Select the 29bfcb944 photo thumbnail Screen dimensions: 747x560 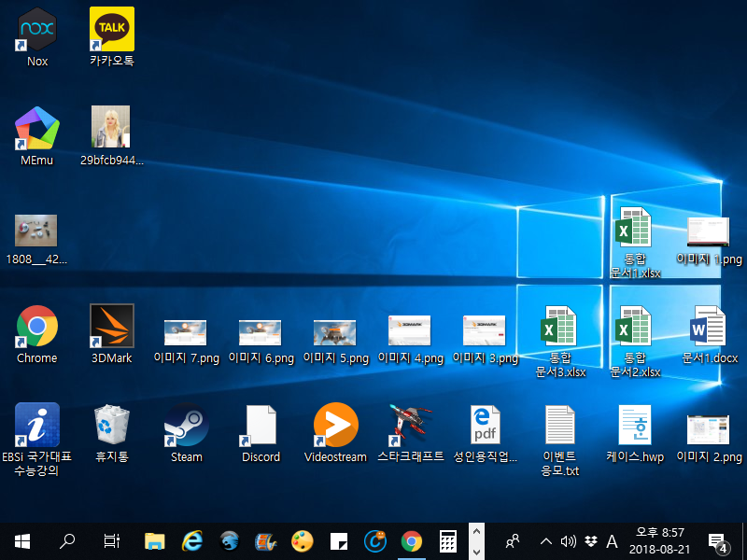(112, 136)
